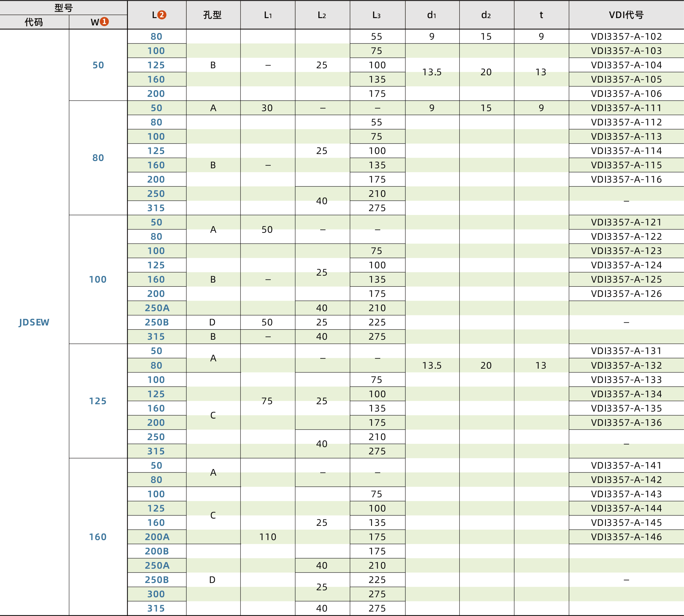Select the 110 value in L1 column
684x616 pixels.
coord(268,537)
